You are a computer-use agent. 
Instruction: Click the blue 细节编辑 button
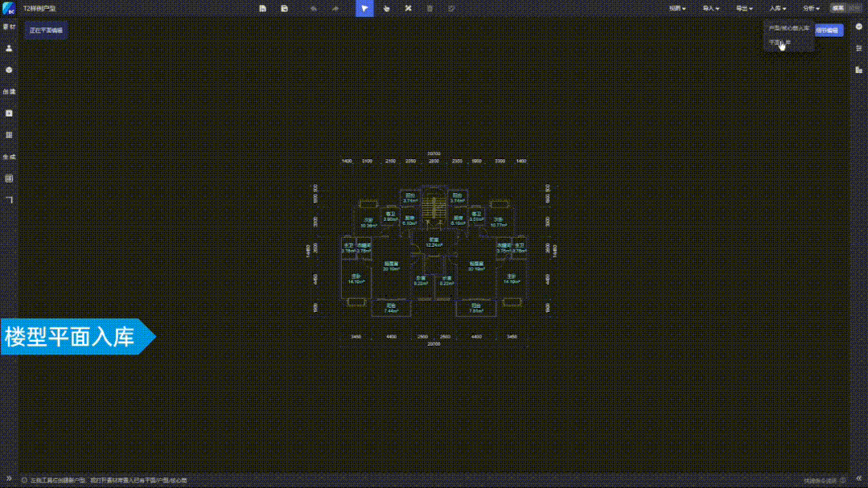coord(828,31)
